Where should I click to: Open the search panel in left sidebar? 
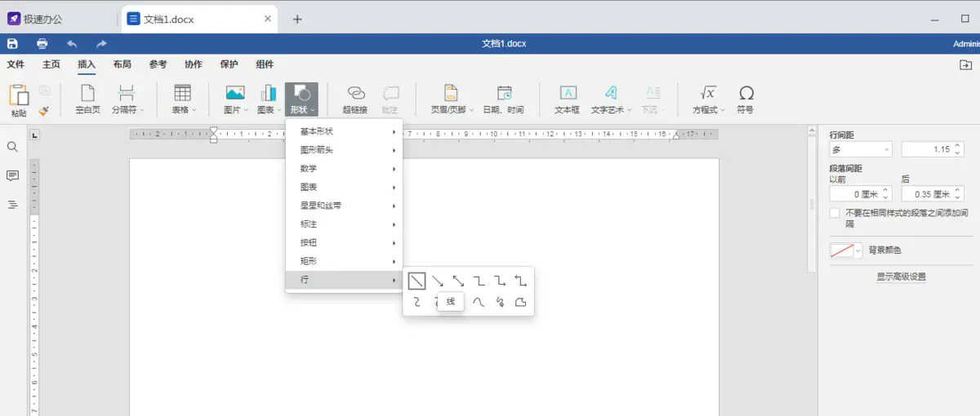tap(12, 147)
